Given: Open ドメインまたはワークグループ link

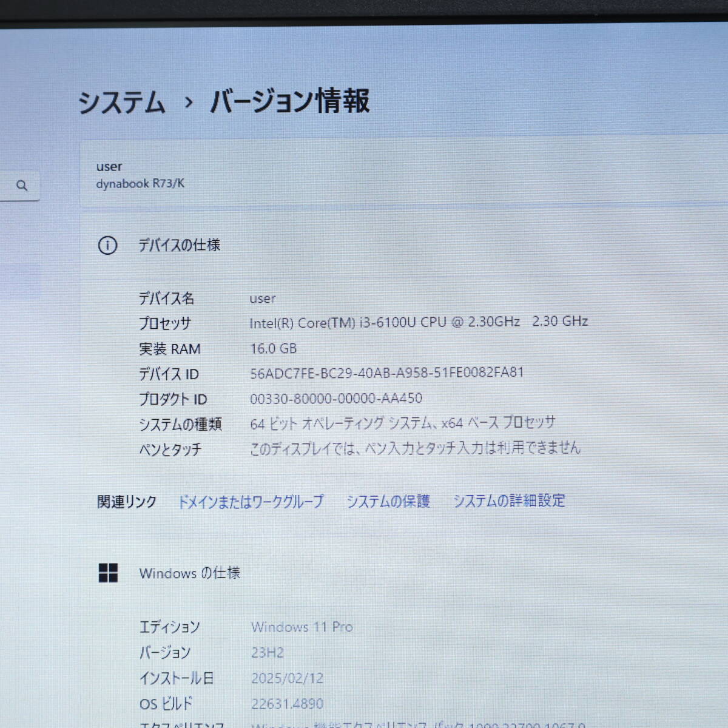Looking at the screenshot, I should coord(251,502).
